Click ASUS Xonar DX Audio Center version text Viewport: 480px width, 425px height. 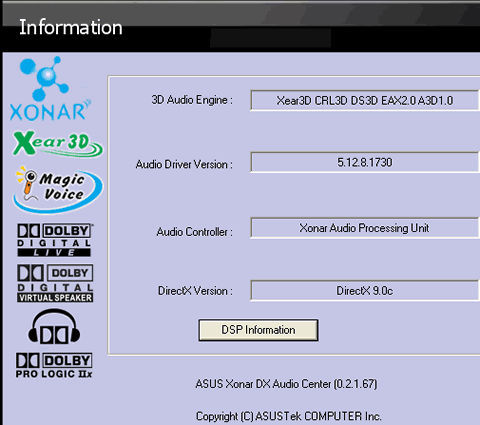click(x=286, y=384)
